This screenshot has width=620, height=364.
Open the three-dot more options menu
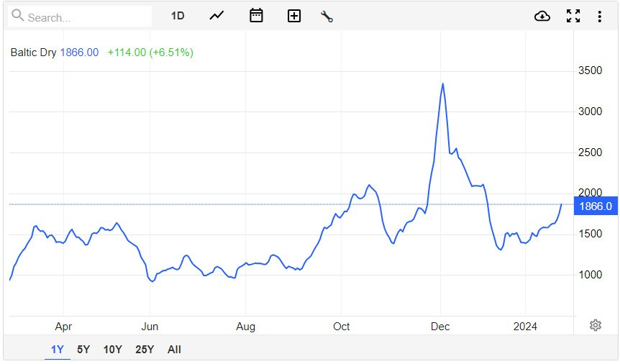click(x=599, y=16)
